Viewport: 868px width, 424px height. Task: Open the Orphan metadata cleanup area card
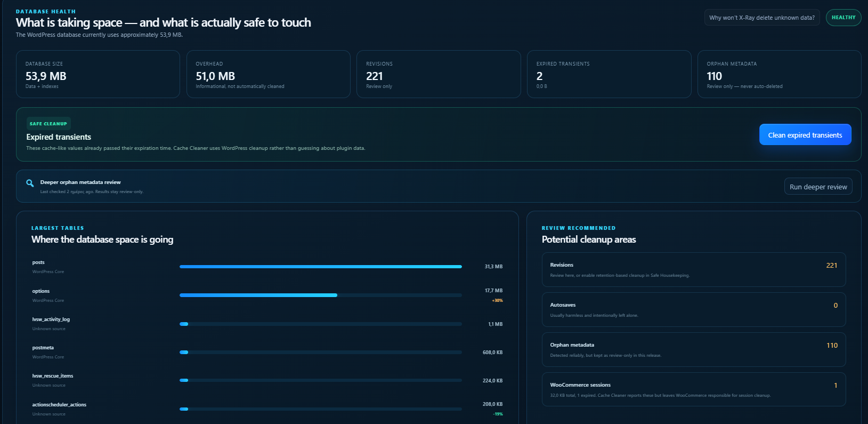694,349
